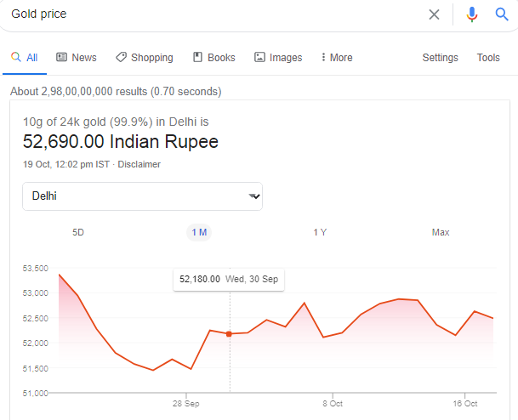Select the News icon in the filter bar

coord(61,57)
